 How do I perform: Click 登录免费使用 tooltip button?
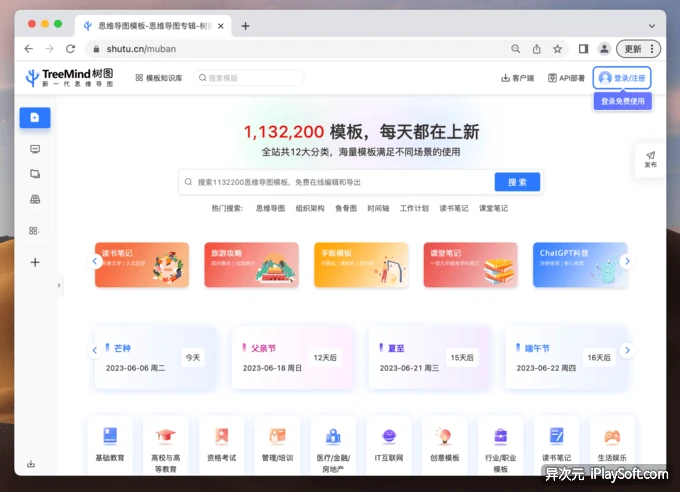pyautogui.click(x=623, y=102)
